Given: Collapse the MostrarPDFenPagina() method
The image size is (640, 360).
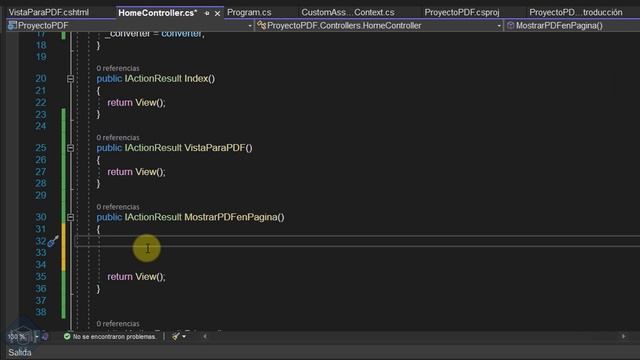Looking at the screenshot, I should 70,217.
